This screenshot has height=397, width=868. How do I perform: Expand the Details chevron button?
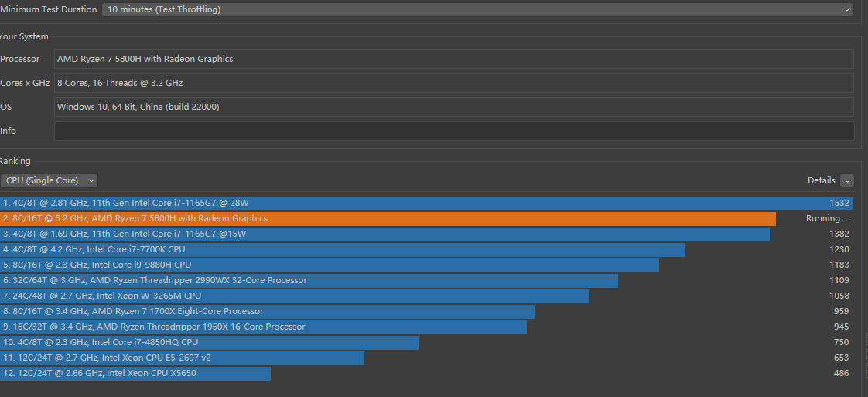pyautogui.click(x=846, y=180)
